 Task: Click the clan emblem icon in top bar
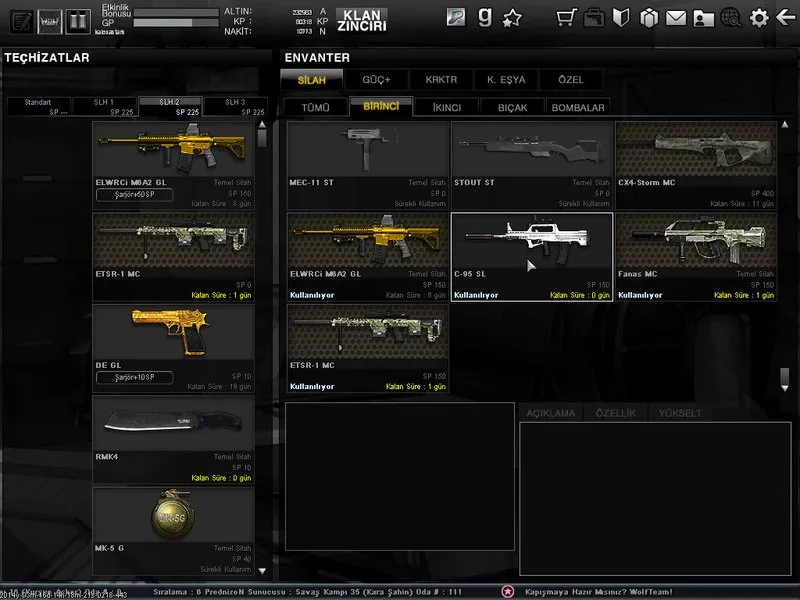[x=49, y=21]
